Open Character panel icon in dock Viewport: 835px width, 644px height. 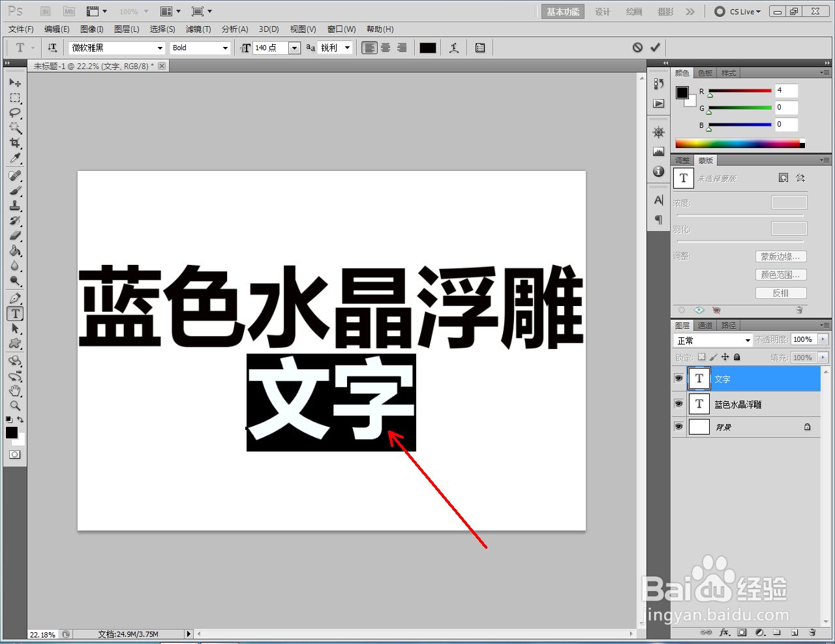[659, 200]
